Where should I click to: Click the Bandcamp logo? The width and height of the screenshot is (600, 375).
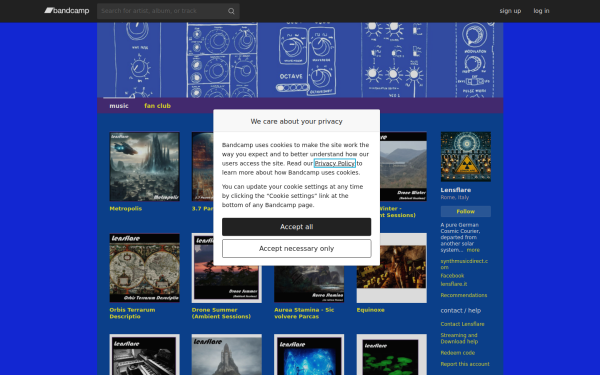click(67, 11)
